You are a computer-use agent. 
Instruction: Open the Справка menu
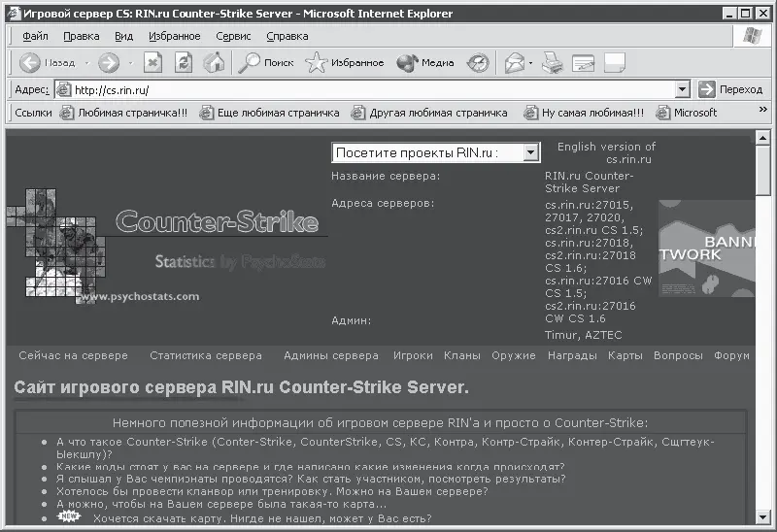(287, 36)
